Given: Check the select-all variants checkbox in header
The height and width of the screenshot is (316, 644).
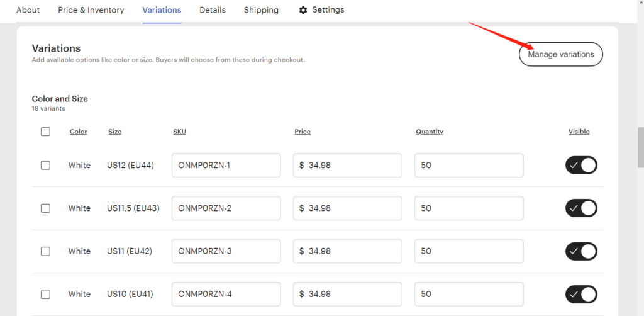Looking at the screenshot, I should pyautogui.click(x=45, y=132).
